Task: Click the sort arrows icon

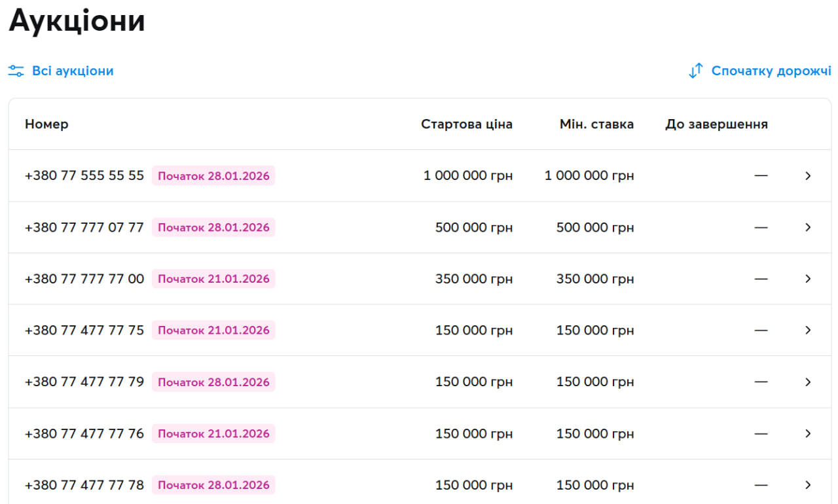Action: pyautogui.click(x=695, y=71)
